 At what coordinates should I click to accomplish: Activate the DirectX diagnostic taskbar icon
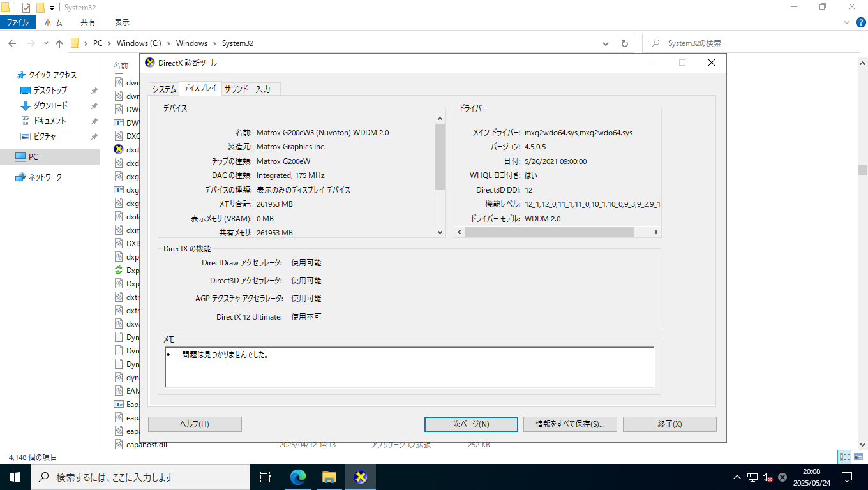point(361,477)
